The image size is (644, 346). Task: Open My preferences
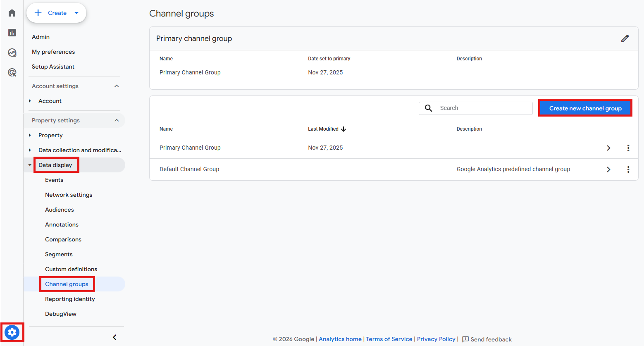53,52
